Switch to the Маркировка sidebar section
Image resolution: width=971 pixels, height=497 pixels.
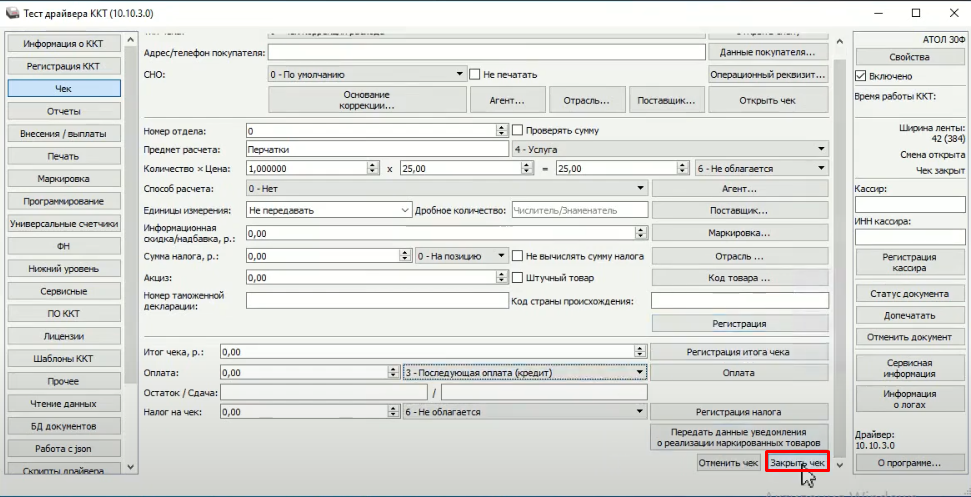point(64,179)
